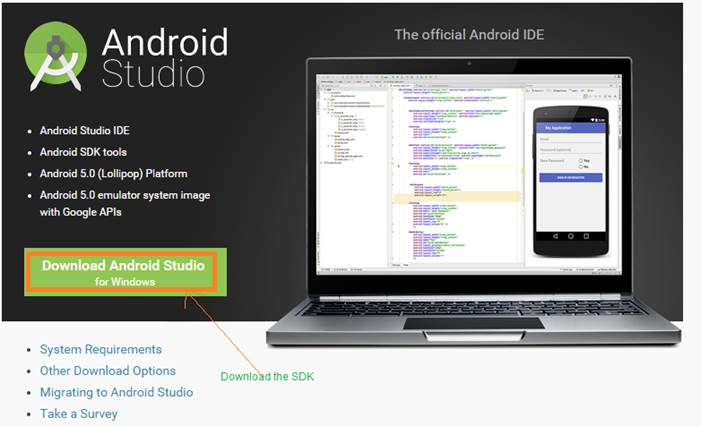Image resolution: width=701 pixels, height=426 pixels.
Task: Follow the Migrating to Android Studio link
Action: (x=116, y=392)
